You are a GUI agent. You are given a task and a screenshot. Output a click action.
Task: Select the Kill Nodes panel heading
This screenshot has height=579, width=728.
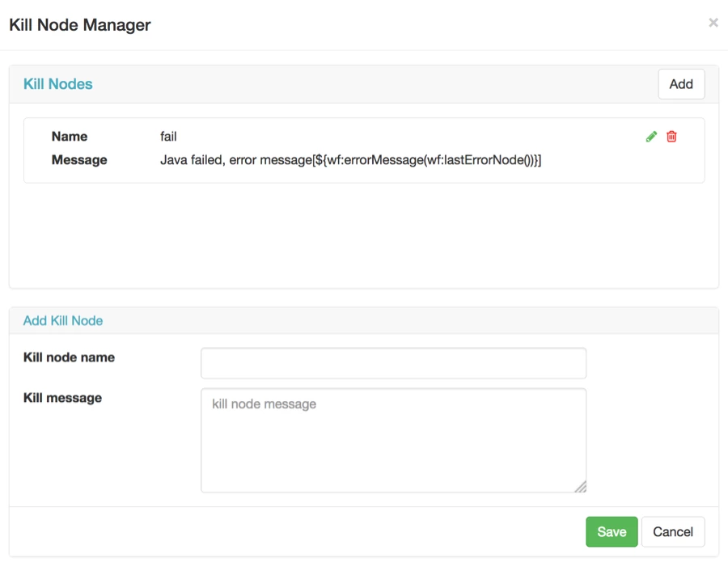(58, 84)
